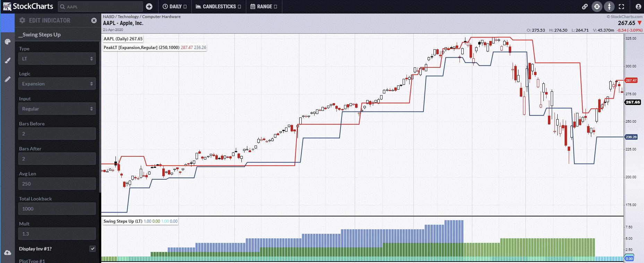Select the paintbrush tool in sidebar

7,61
